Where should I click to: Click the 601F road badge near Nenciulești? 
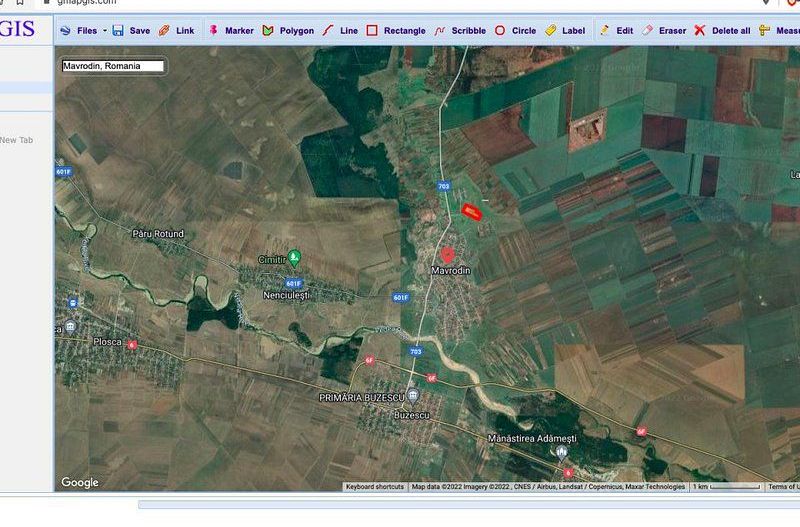tap(294, 283)
